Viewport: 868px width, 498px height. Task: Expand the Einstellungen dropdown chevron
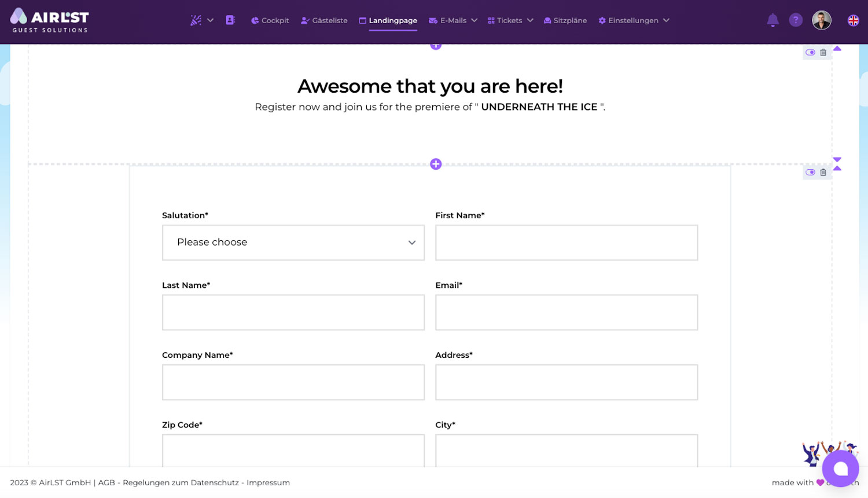click(x=667, y=20)
